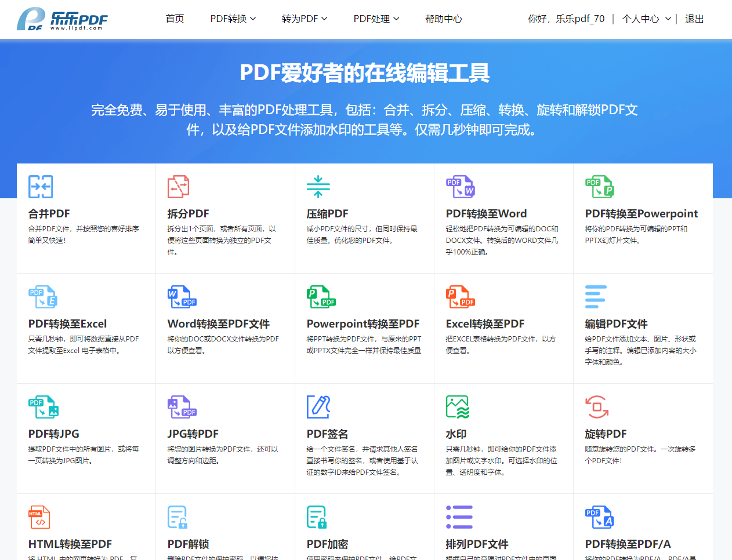Open the 拆分PDF split icon
The height and width of the screenshot is (560, 732).
pos(179,187)
